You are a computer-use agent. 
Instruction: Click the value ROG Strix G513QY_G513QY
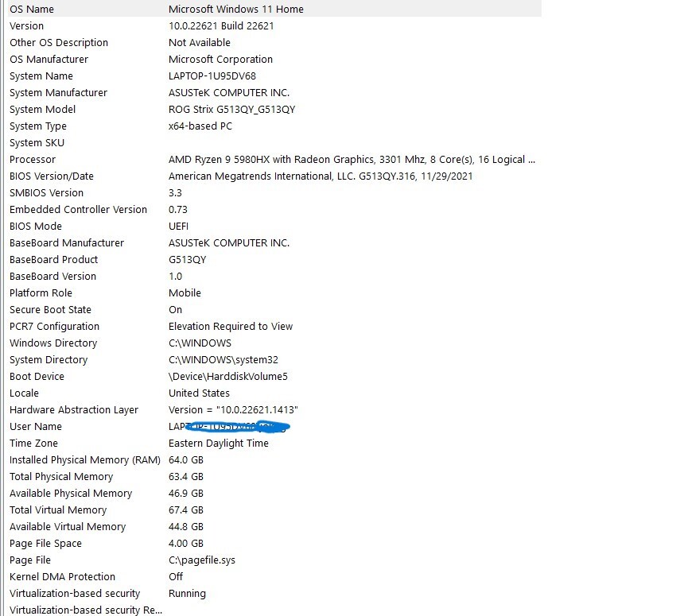(232, 110)
